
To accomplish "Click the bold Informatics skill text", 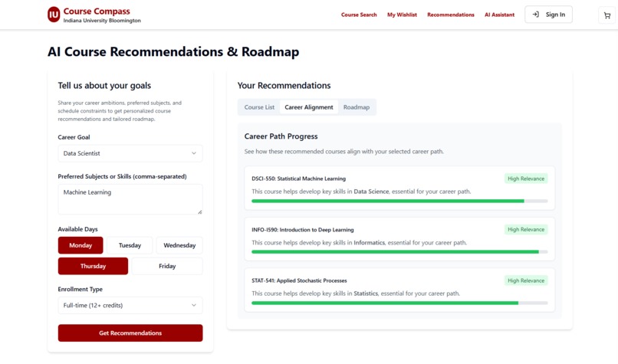I will point(370,243).
